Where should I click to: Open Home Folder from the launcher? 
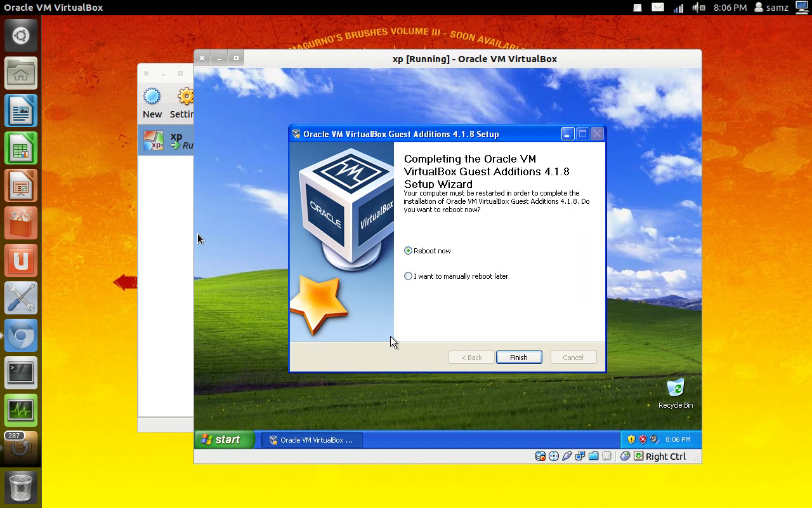[x=21, y=73]
